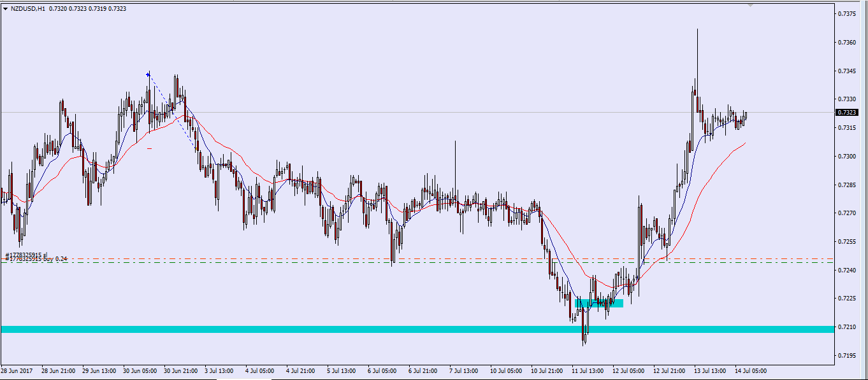Viewport: 868px width, 380px height.
Task: Click the 0.7240 price axis label
Action: click(847, 271)
